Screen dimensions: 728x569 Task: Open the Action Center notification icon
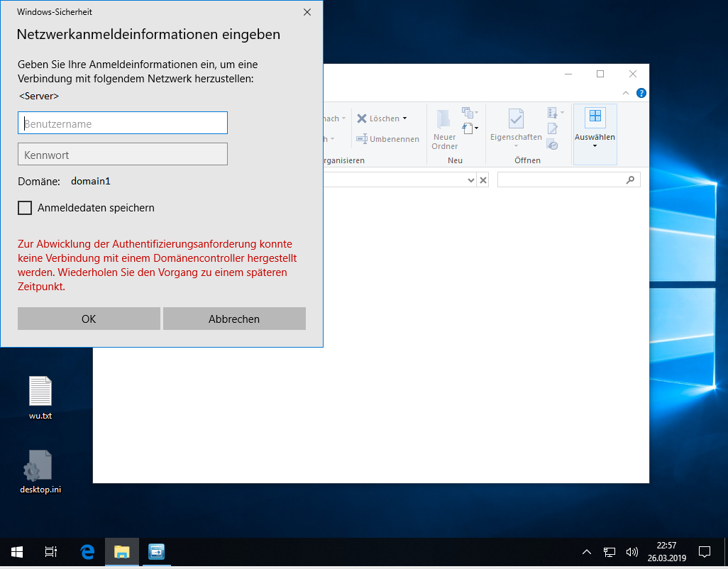tap(705, 552)
